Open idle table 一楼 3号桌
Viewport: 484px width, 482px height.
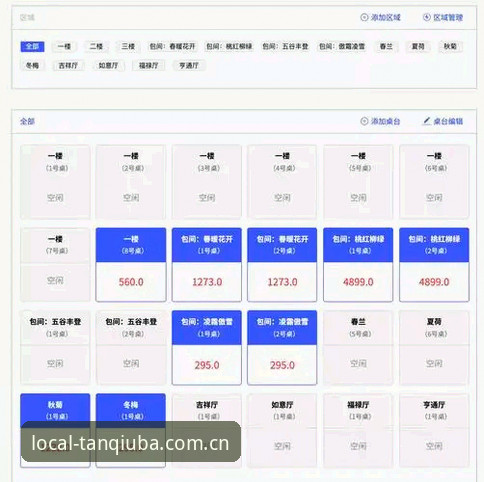pyautogui.click(x=207, y=182)
